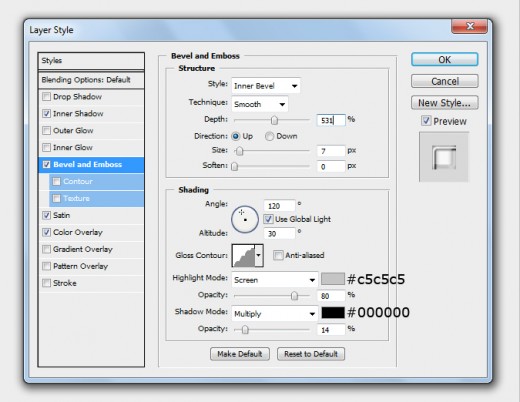Open the highlight color swatch #c5c5c5
Screen dimensions: 520x402
click(333, 279)
